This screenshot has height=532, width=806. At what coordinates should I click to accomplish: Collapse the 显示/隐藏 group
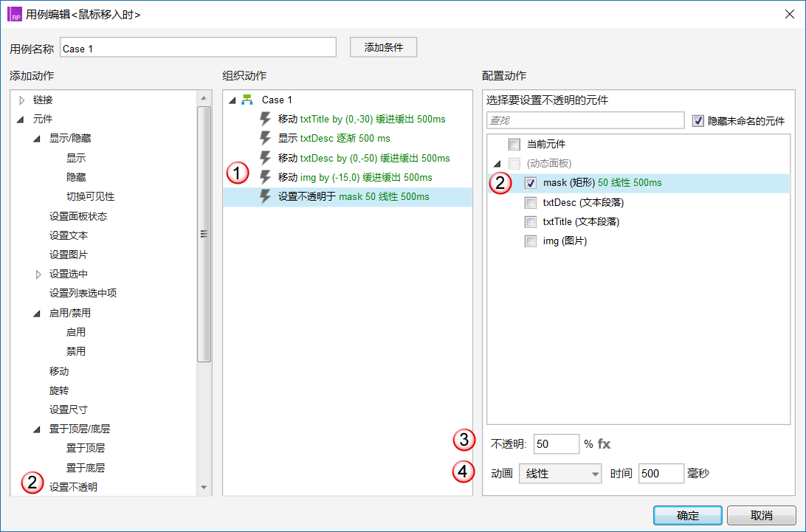(x=37, y=139)
